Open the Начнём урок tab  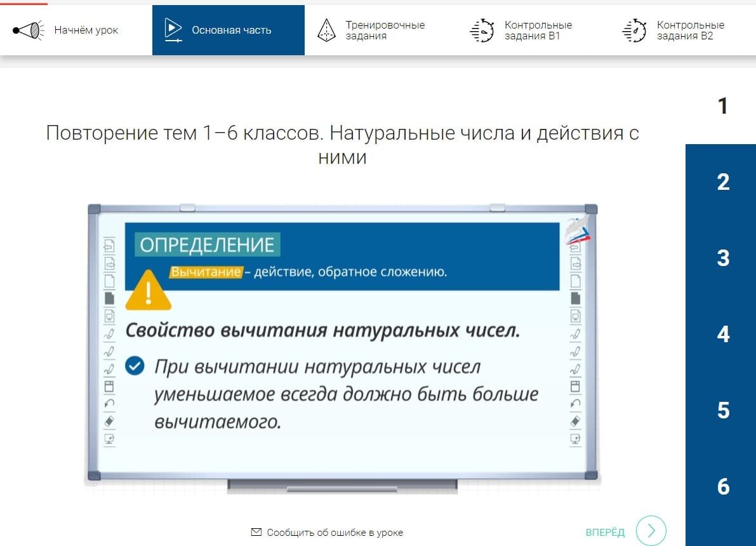tap(76, 30)
